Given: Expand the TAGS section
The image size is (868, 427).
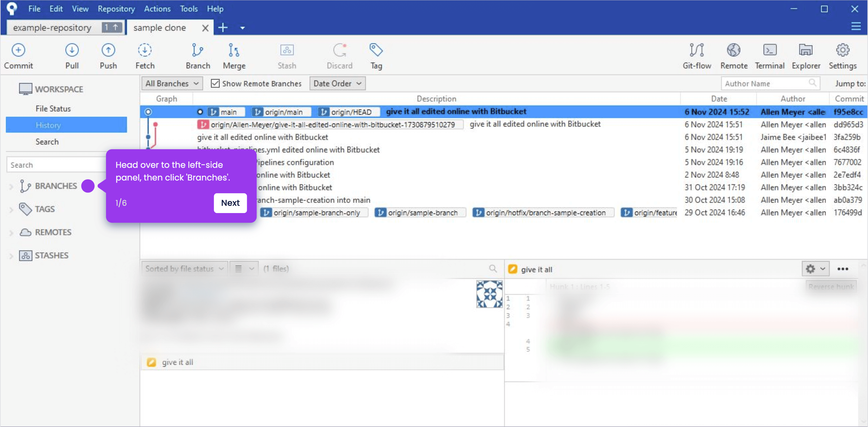Looking at the screenshot, I should coord(11,209).
